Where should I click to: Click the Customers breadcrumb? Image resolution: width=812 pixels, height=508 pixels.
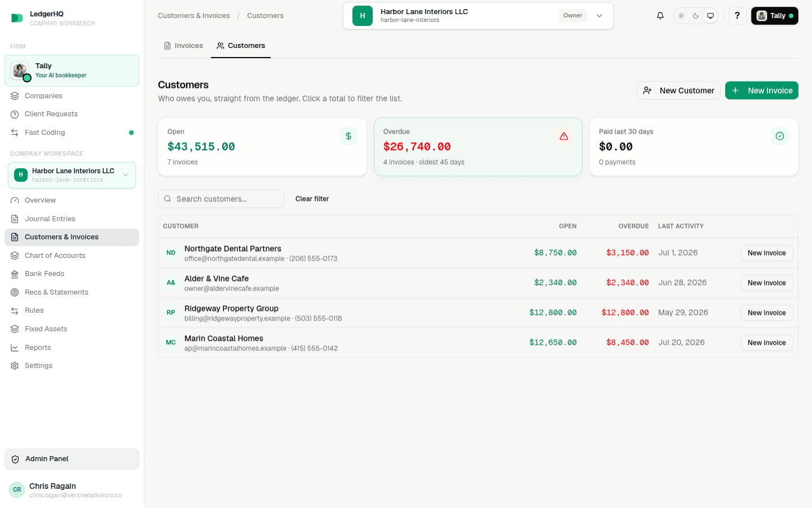265,16
